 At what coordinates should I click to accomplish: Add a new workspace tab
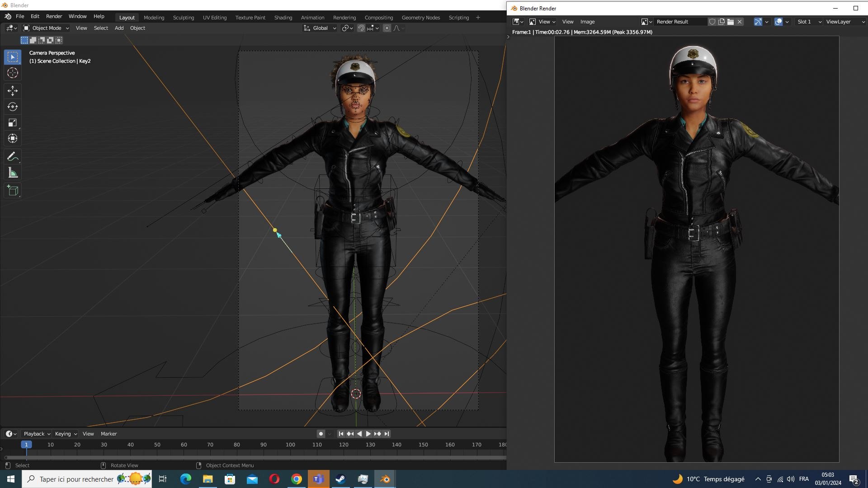click(478, 18)
